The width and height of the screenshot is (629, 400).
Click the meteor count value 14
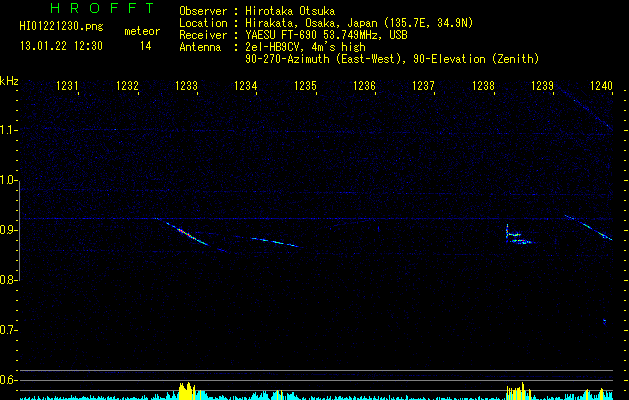click(x=146, y=46)
